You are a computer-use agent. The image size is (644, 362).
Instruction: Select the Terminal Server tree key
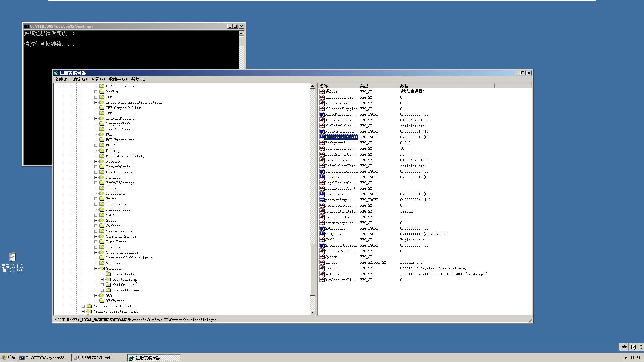(121, 236)
